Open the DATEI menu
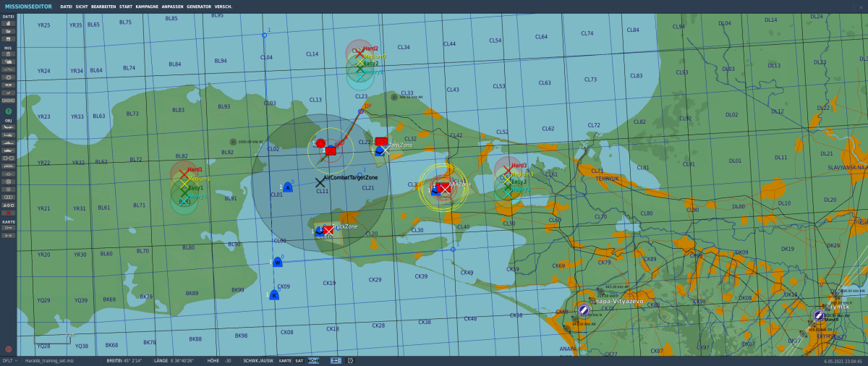 click(x=66, y=6)
